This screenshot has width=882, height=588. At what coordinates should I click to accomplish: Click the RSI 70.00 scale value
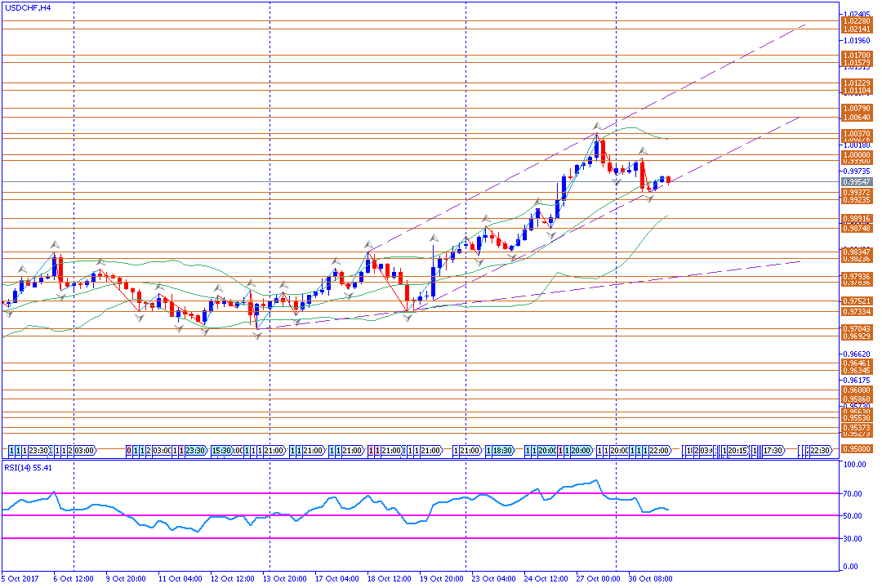tap(853, 493)
